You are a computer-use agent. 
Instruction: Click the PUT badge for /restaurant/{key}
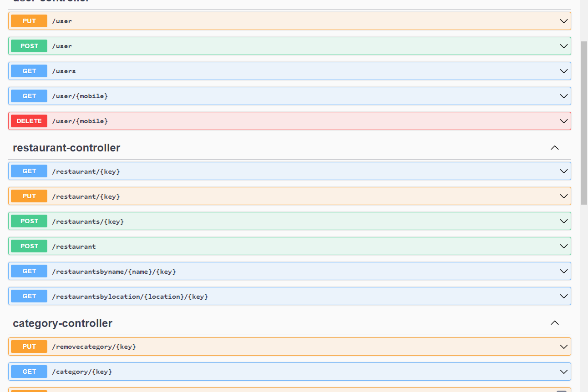coord(29,196)
